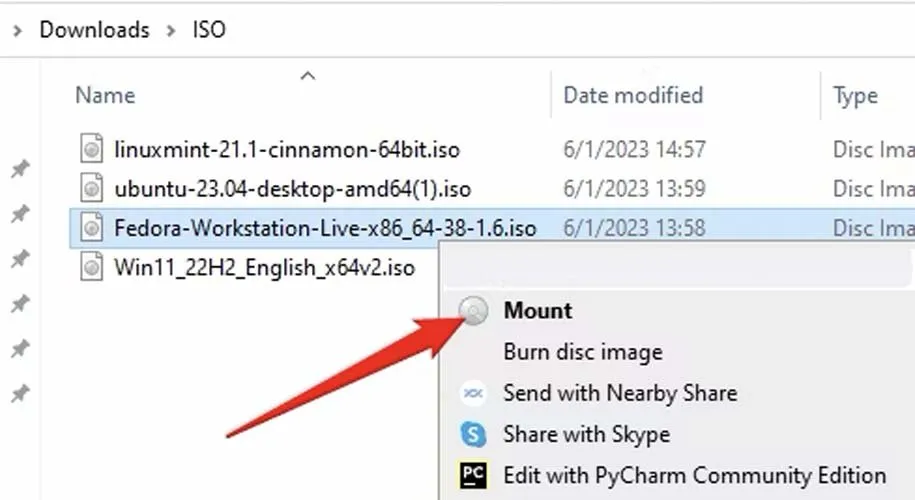The width and height of the screenshot is (915, 500).
Task: Click the ubuntu ISO disc icon
Action: pos(92,189)
